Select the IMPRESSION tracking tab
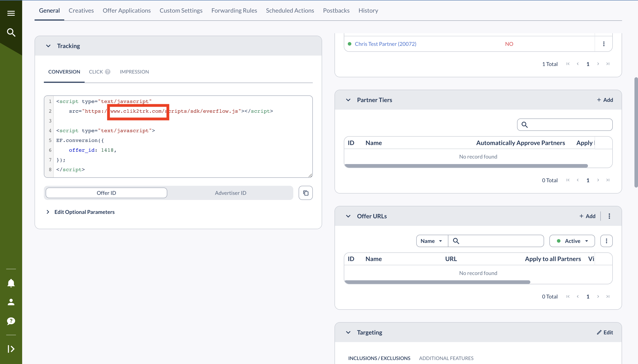Viewport: 638px width, 364px height. coord(134,72)
